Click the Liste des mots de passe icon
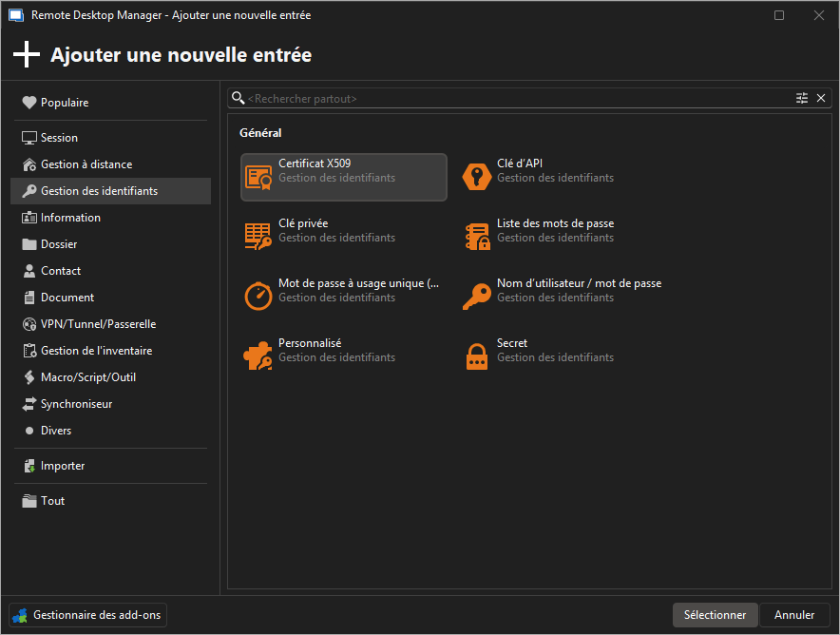Viewport: 840px width, 635px height. [x=477, y=237]
